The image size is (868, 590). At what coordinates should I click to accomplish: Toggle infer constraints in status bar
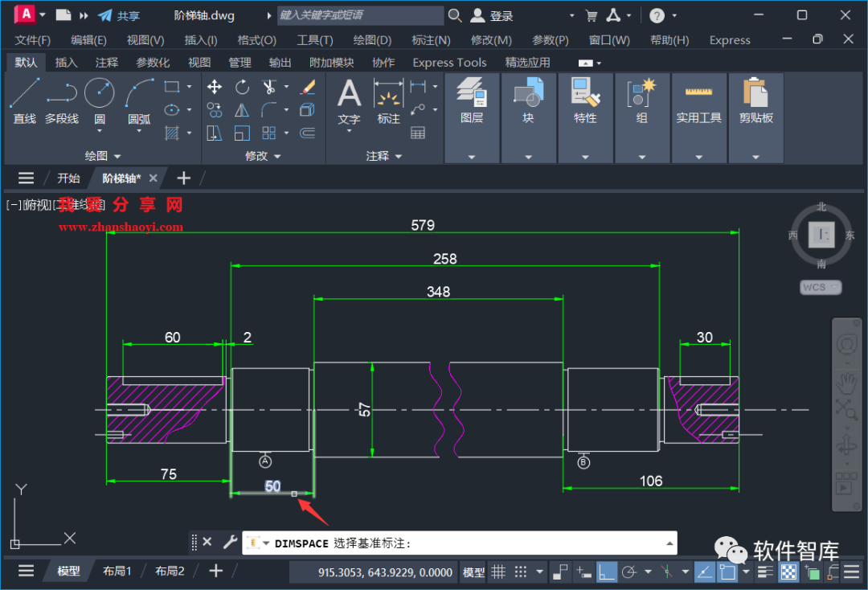[x=560, y=572]
